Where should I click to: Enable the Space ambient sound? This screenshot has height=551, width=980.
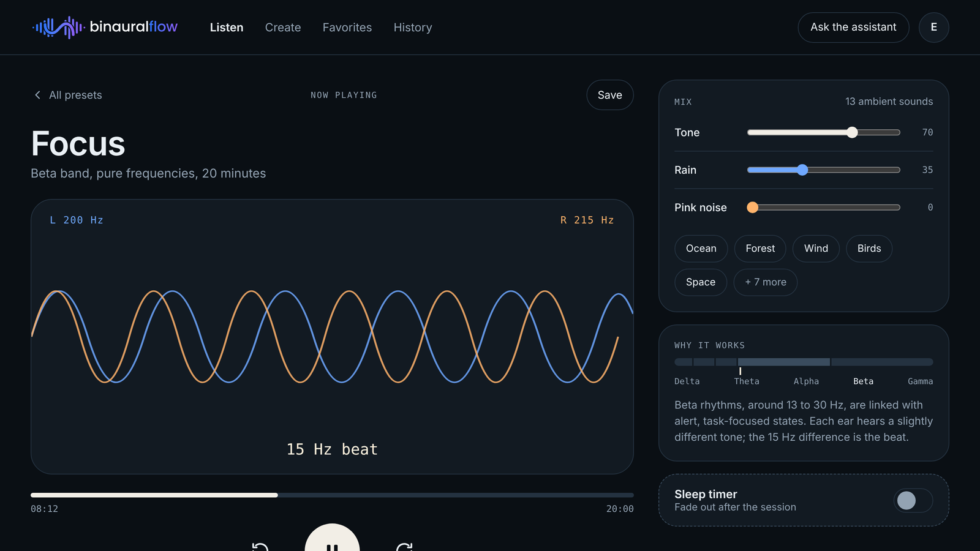tap(701, 282)
